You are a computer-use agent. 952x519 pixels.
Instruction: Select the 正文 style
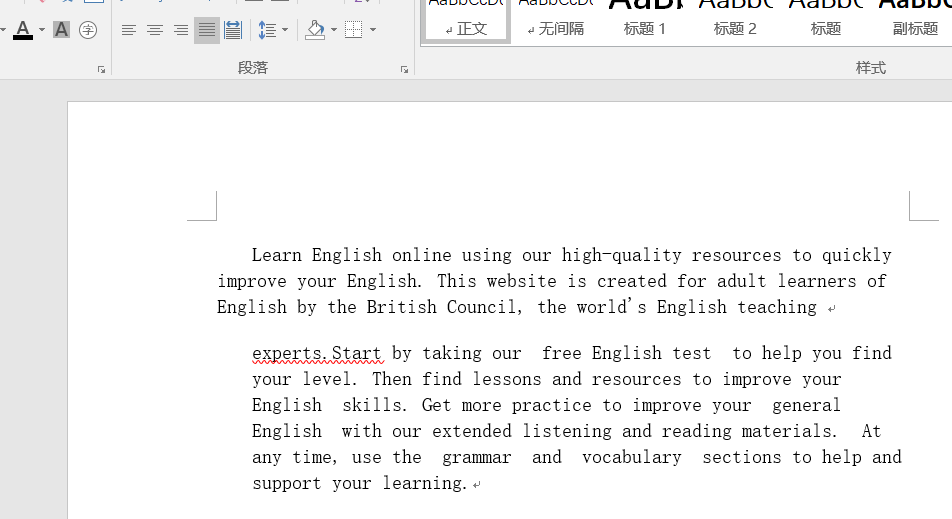pos(466,22)
